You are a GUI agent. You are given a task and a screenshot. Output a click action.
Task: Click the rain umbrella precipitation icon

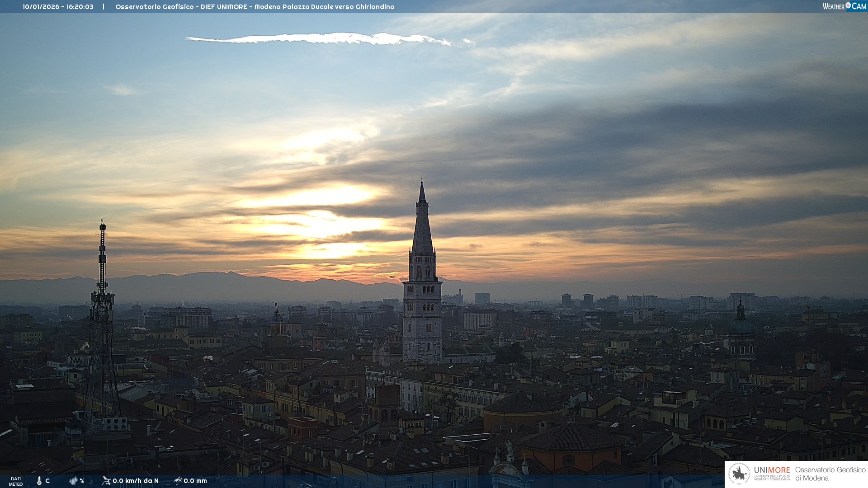tap(178, 481)
